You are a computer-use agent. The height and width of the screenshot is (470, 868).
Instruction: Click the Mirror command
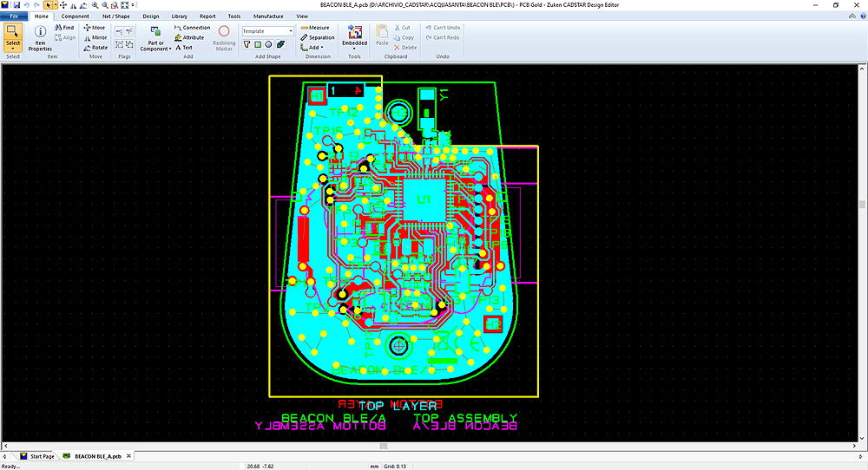pos(95,37)
